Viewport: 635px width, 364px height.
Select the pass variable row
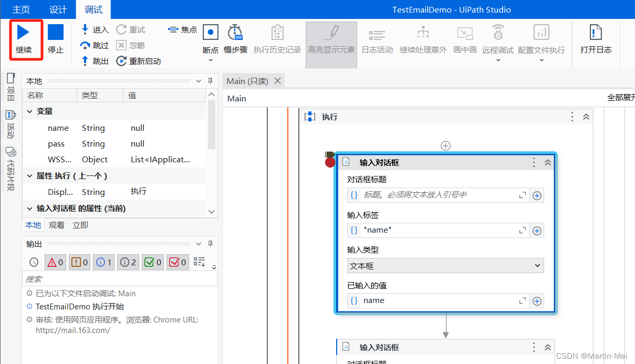tap(114, 144)
